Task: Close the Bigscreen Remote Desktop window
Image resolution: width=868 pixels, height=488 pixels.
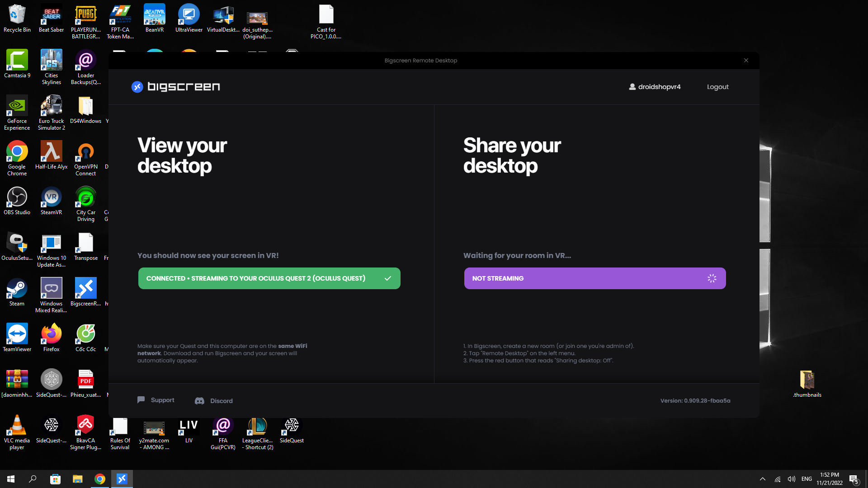Action: [x=746, y=61]
